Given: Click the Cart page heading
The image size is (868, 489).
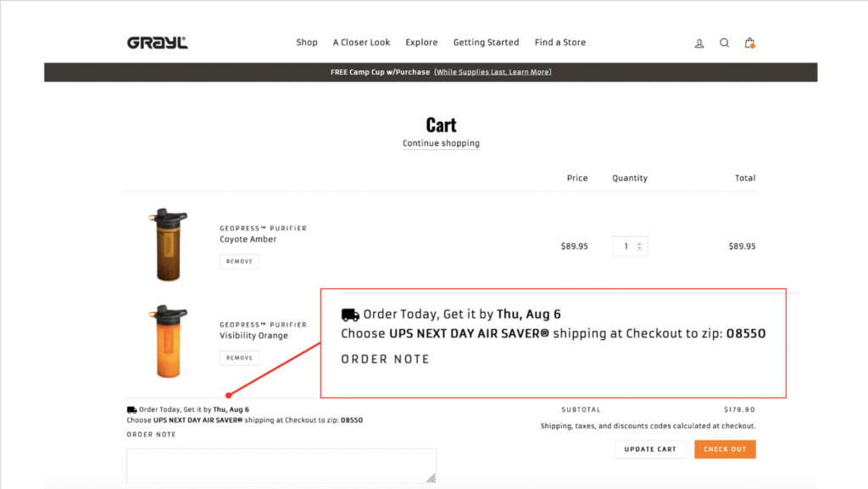Looking at the screenshot, I should click(441, 125).
